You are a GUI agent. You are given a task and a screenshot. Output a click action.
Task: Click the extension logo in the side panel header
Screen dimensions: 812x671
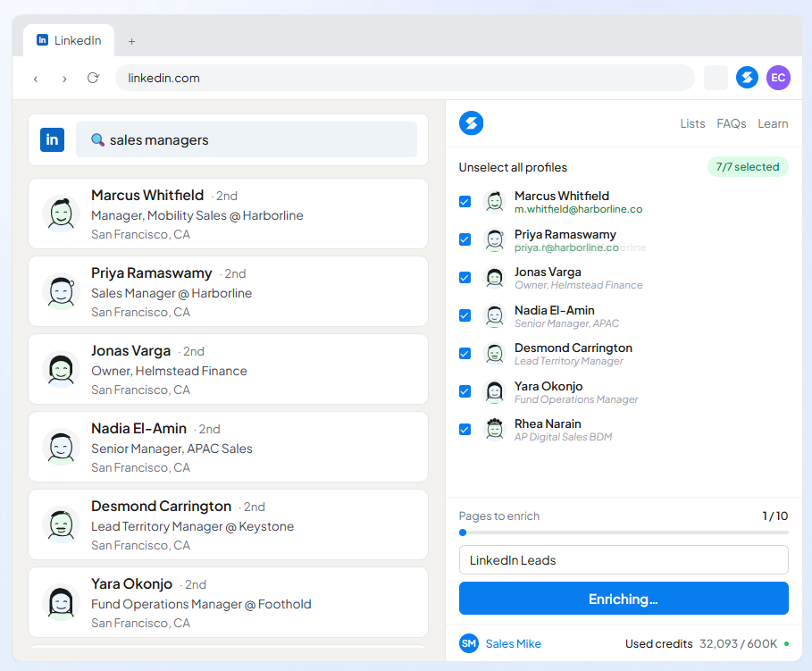(471, 123)
